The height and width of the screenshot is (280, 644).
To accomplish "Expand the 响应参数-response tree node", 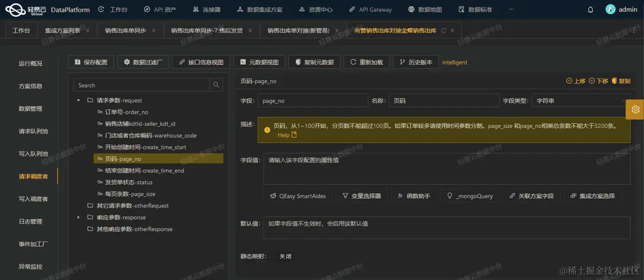I will pos(78,218).
